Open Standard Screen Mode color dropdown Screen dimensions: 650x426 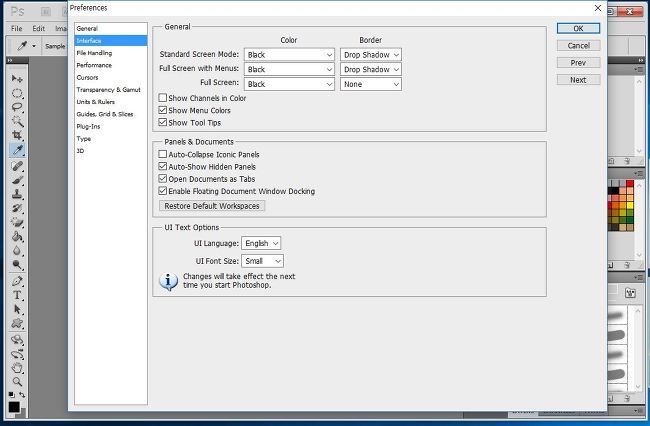(289, 55)
